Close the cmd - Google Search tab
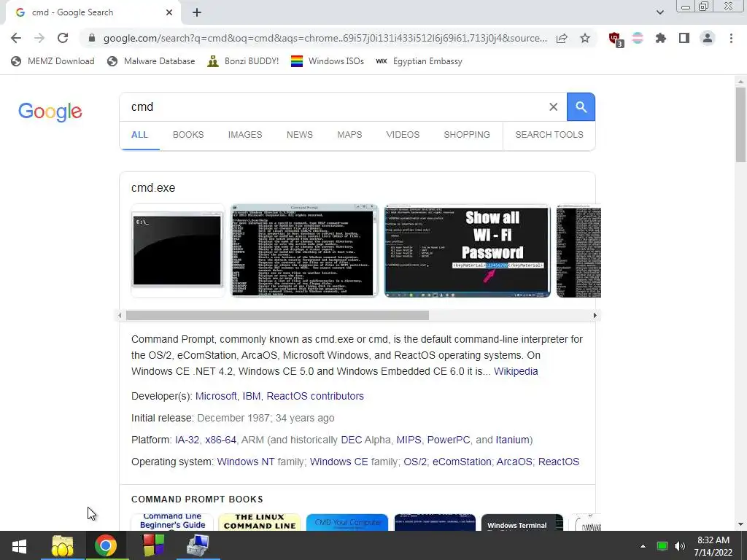Image resolution: width=747 pixels, height=560 pixels. tap(169, 12)
